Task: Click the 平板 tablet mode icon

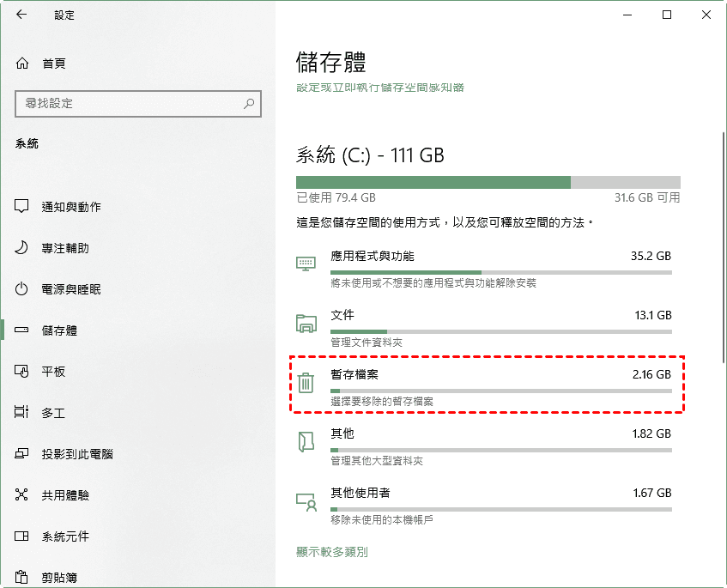Action: pyautogui.click(x=22, y=372)
